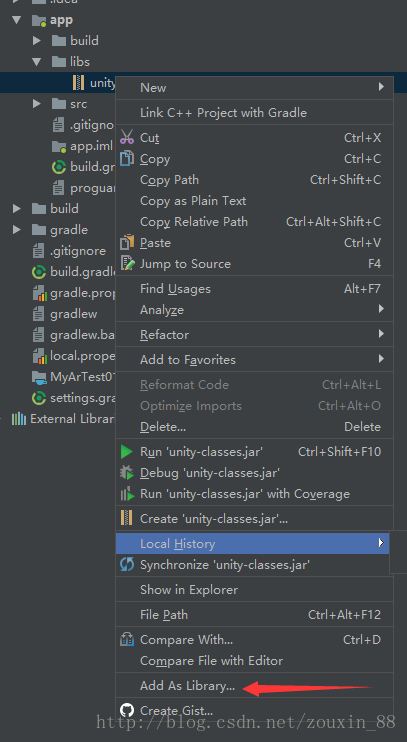Click the Run with Coverage icon
Image resolution: width=407 pixels, height=742 pixels.
click(x=127, y=494)
